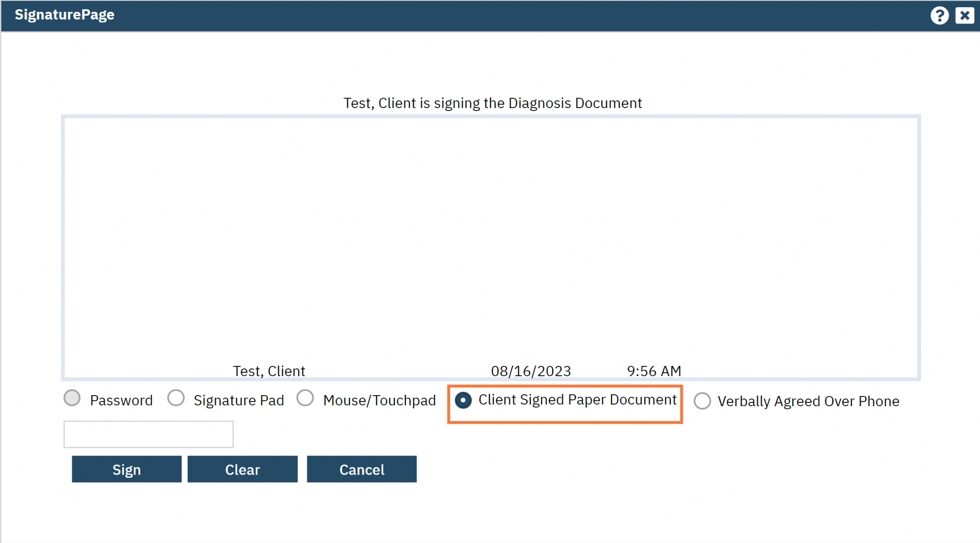
Task: Click the Diagnosis Document heading text
Action: tap(492, 103)
